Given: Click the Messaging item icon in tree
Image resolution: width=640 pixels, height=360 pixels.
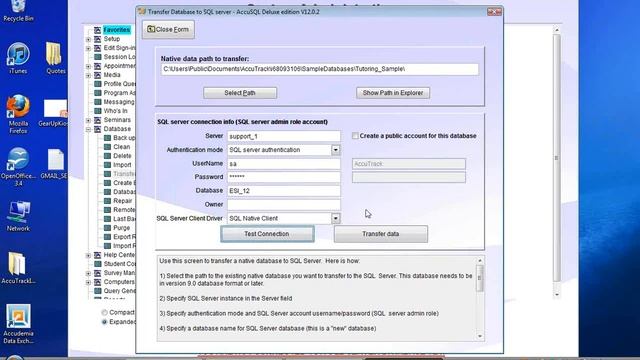Looking at the screenshot, I should pyautogui.click(x=98, y=102).
